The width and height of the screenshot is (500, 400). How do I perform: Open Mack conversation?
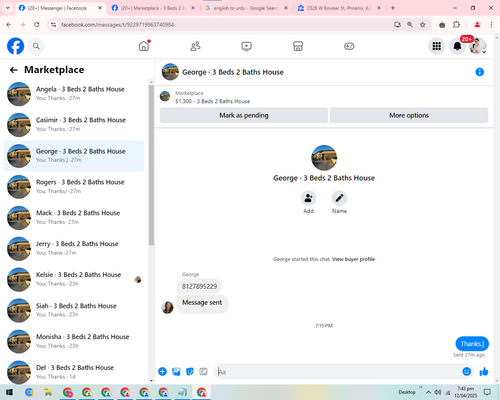(74, 218)
